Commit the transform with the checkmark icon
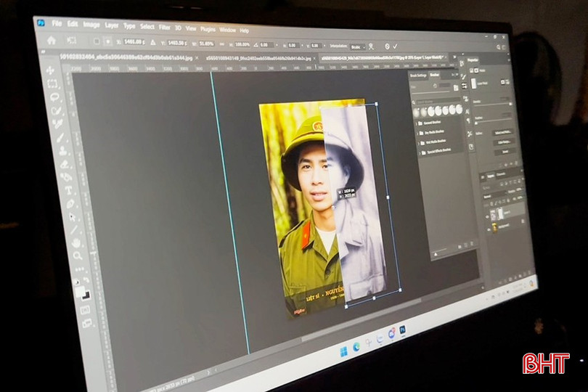Screen dimensions: 588x392 (396, 46)
